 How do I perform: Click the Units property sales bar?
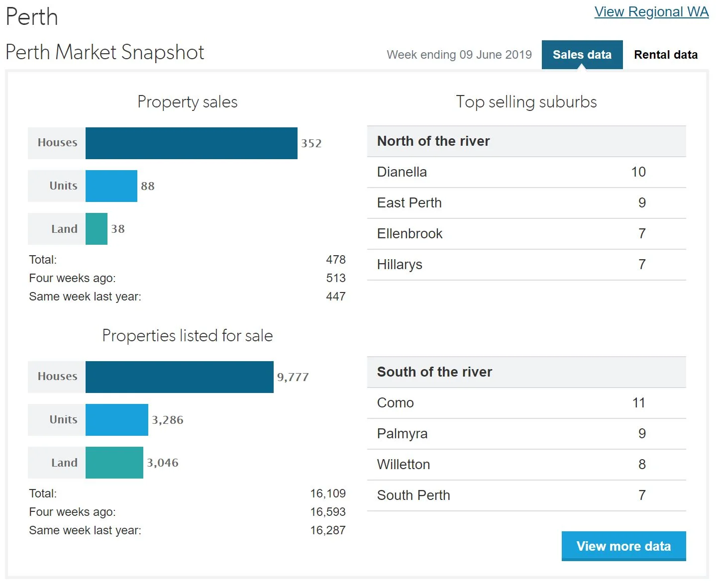111,186
